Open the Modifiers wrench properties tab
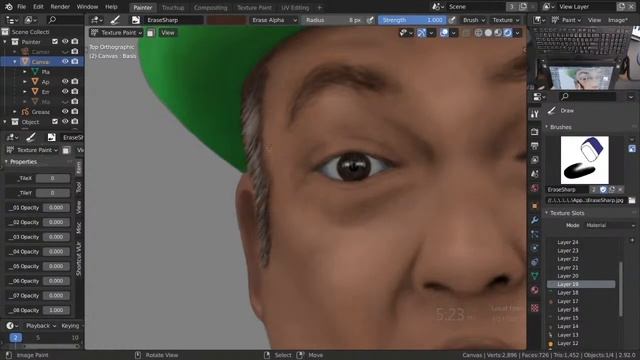 [x=535, y=220]
